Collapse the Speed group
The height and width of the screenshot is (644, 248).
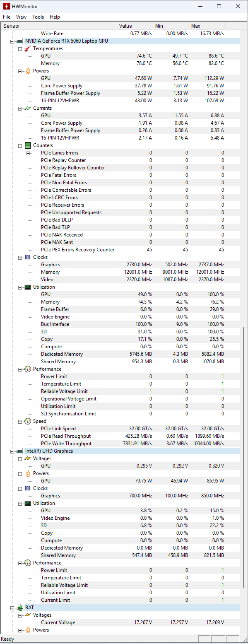(20, 421)
